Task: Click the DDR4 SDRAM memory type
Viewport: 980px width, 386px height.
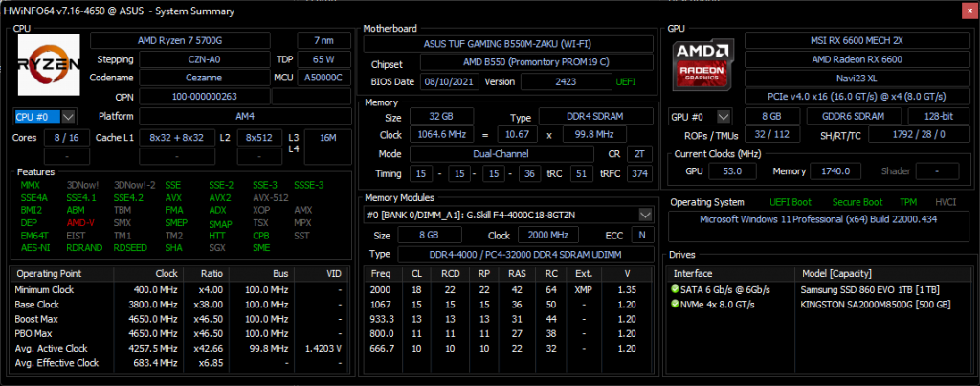Action: 595,117
